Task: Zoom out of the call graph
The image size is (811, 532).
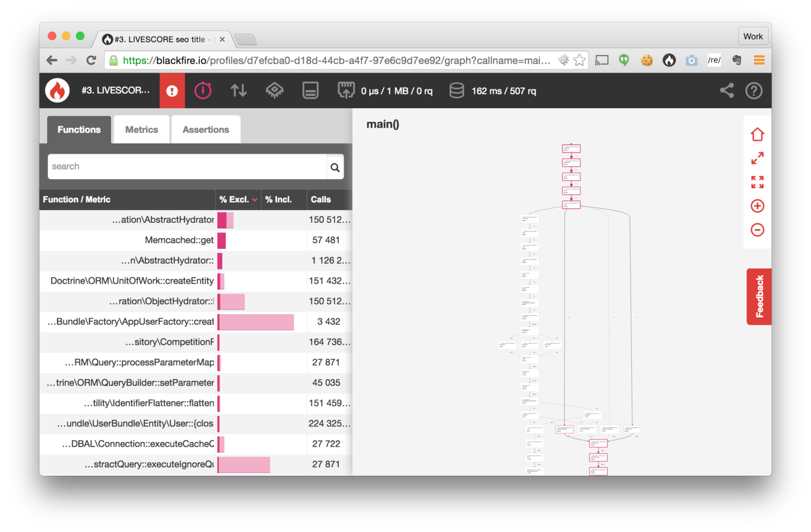Action: 757,229
